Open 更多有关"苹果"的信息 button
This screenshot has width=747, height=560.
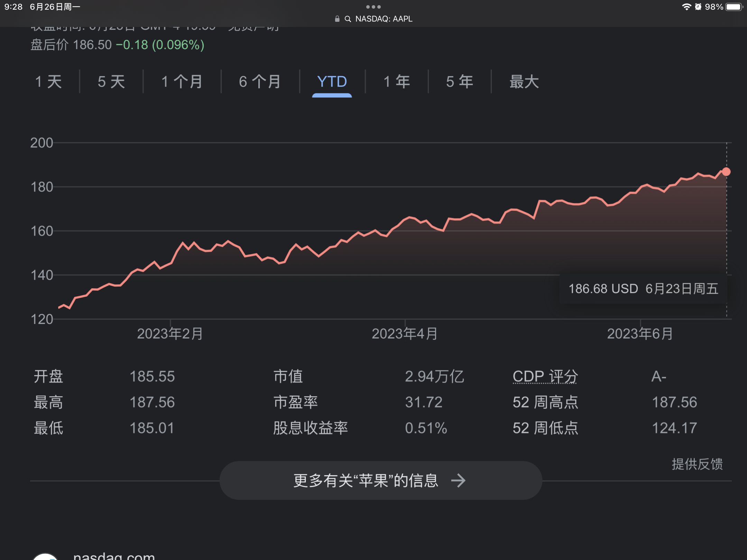point(381,480)
